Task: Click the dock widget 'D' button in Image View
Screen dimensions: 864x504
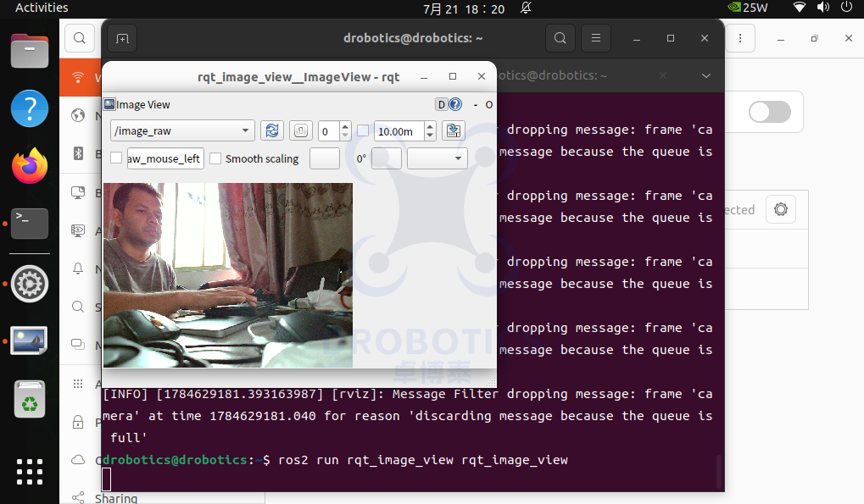Action: [442, 104]
